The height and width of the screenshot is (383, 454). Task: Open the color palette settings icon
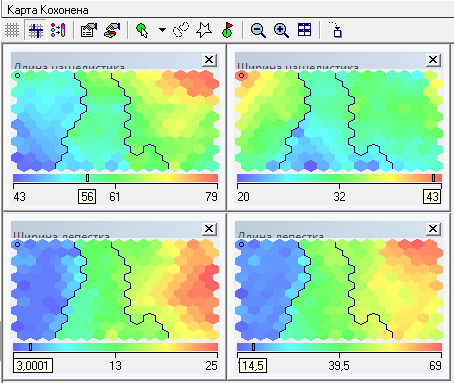(112, 30)
